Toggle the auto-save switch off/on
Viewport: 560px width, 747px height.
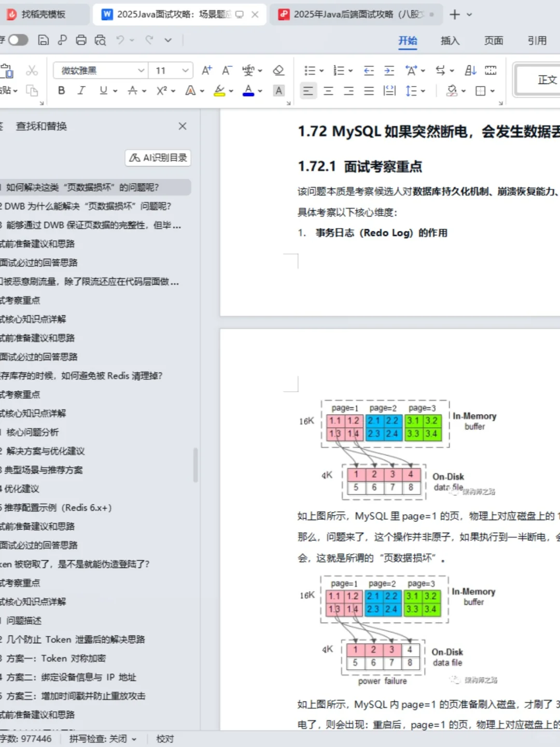point(18,40)
